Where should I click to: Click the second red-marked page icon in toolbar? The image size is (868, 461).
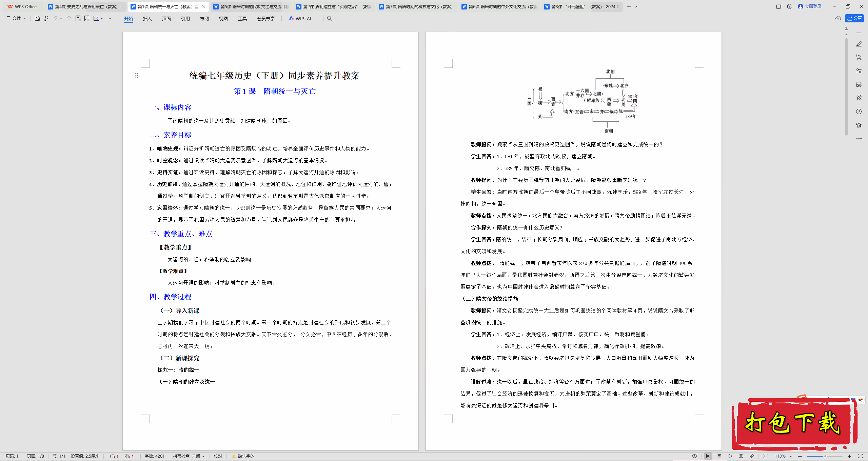pyautogui.click(x=87, y=18)
